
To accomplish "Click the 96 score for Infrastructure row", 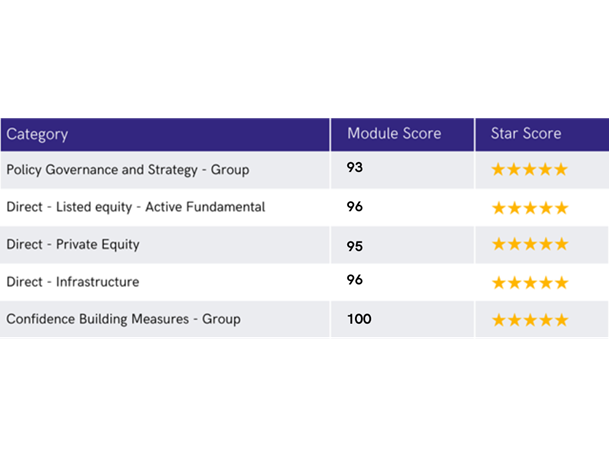I will (355, 281).
